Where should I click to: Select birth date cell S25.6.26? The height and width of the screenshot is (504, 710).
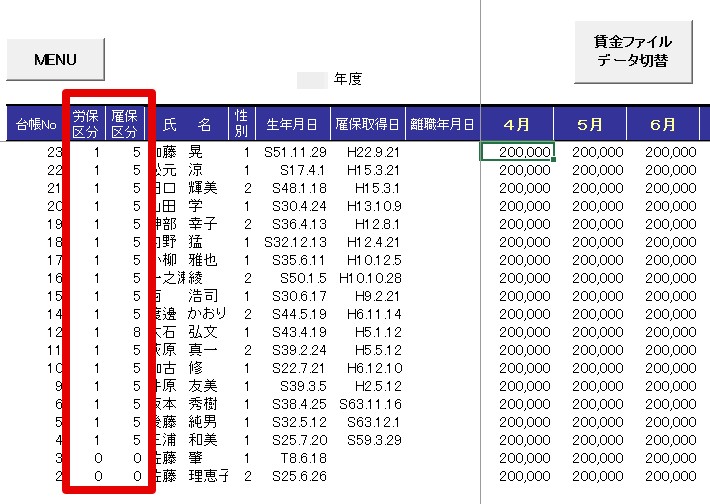[299, 476]
